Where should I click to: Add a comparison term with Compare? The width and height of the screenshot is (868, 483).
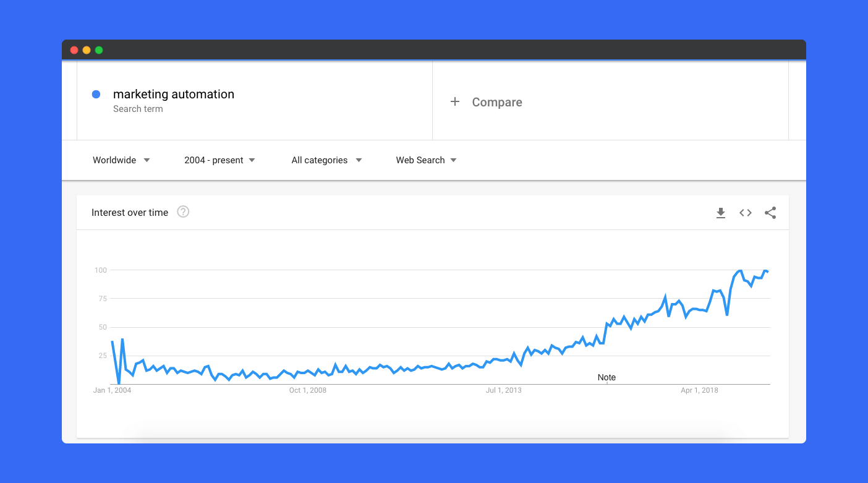[497, 101]
